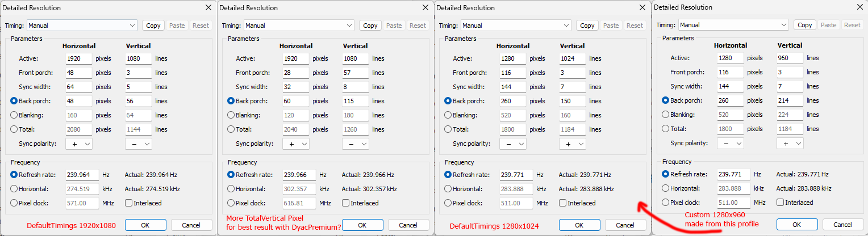Click Copy button in the first dialog
The width and height of the screenshot is (868, 236).
coord(153,26)
